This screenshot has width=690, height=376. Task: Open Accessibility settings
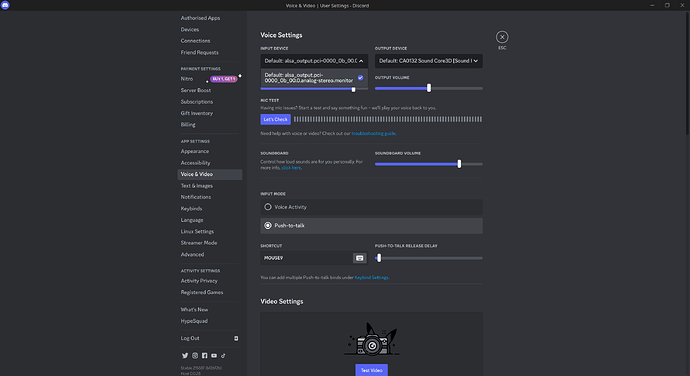195,163
